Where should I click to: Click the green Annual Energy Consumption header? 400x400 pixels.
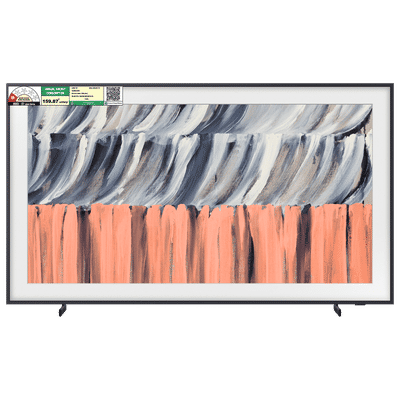coord(55,91)
